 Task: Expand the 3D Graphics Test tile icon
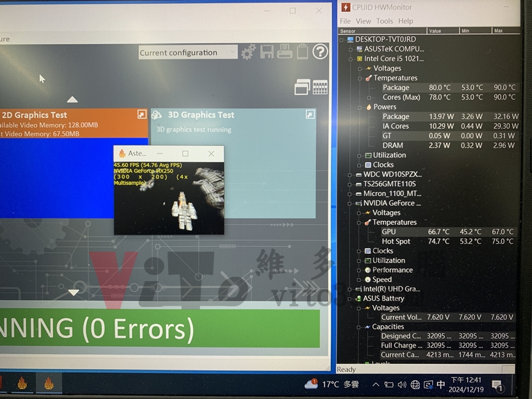pyautogui.click(x=310, y=114)
